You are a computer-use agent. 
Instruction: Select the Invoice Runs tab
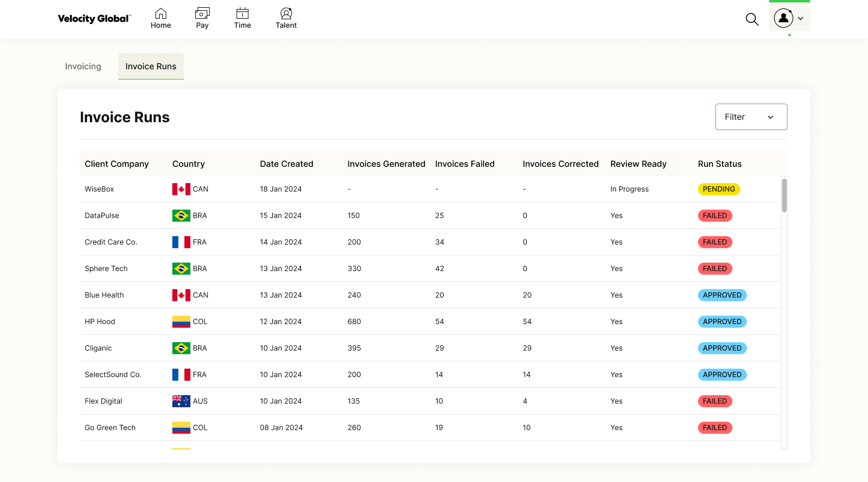[x=151, y=66]
